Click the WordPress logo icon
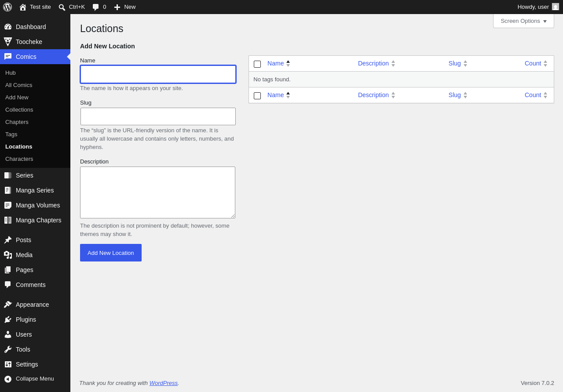Image resolution: width=563 pixels, height=392 pixels. pos(7,7)
